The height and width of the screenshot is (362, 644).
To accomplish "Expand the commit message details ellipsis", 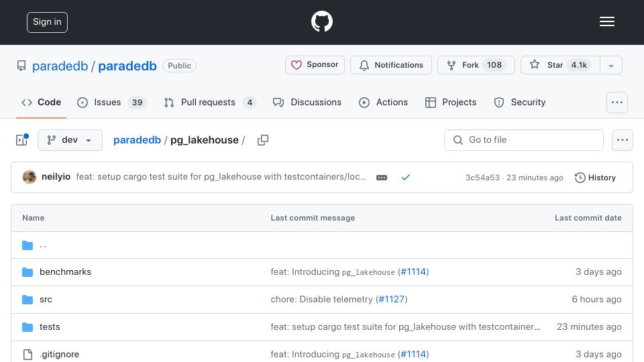I will click(x=382, y=177).
